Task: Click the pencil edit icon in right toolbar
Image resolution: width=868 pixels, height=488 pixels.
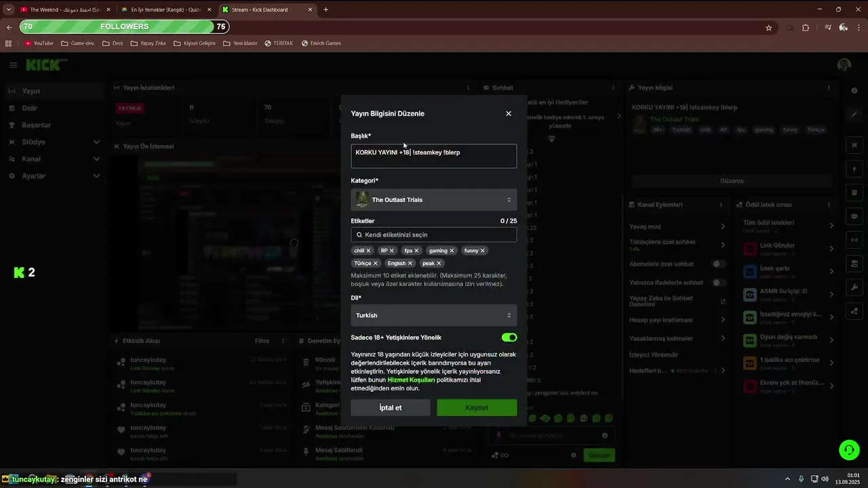Action: pyautogui.click(x=854, y=114)
